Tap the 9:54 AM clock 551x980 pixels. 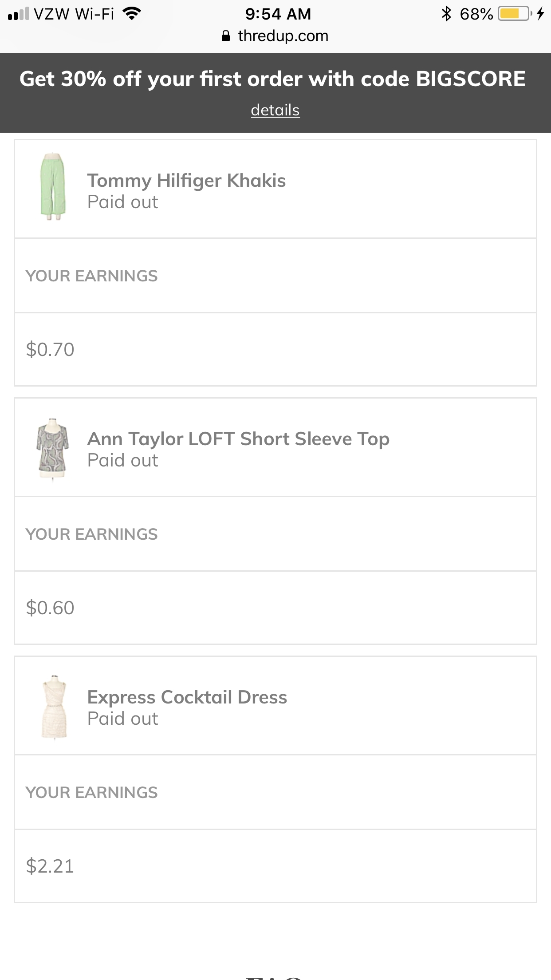278,14
